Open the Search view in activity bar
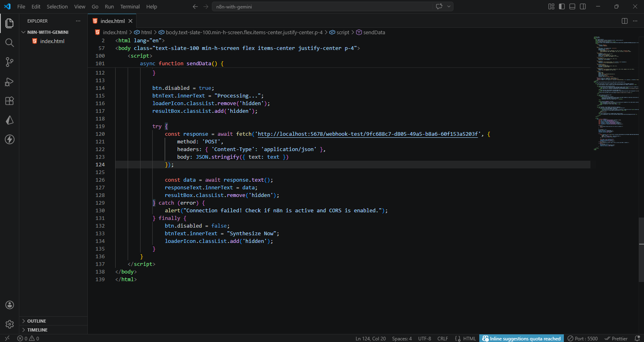 (x=10, y=43)
